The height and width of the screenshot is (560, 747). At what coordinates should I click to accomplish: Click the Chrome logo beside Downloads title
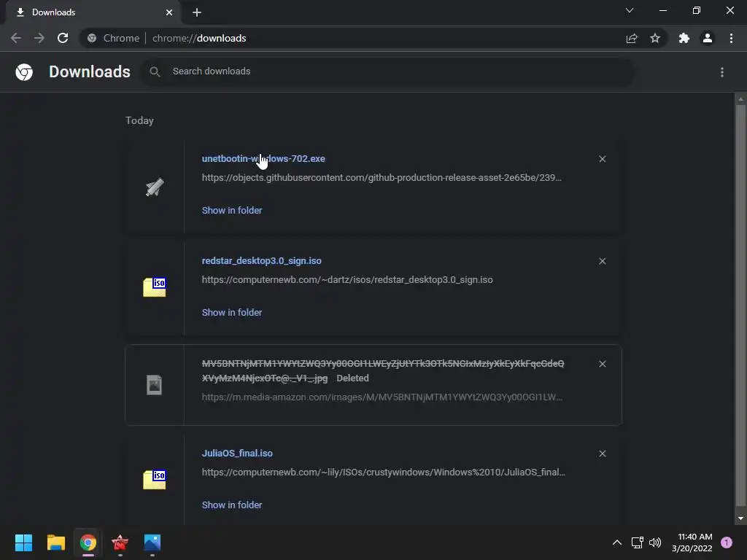tap(24, 72)
